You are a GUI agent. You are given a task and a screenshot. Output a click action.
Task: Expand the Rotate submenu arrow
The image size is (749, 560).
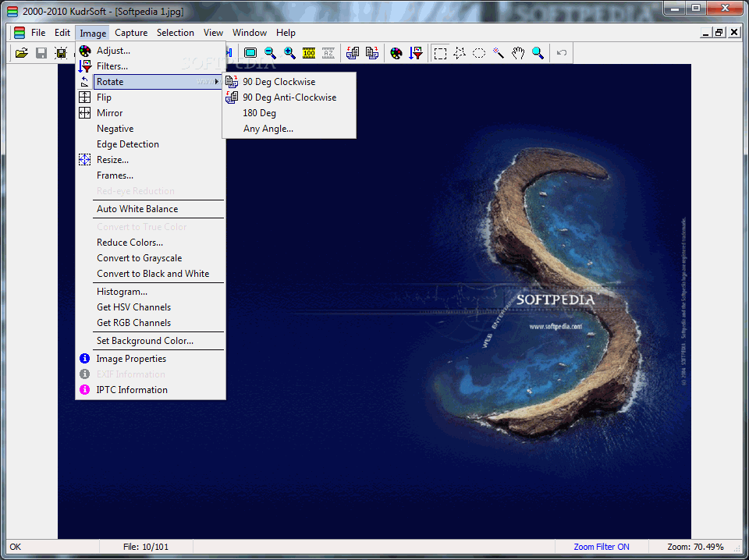(x=217, y=82)
